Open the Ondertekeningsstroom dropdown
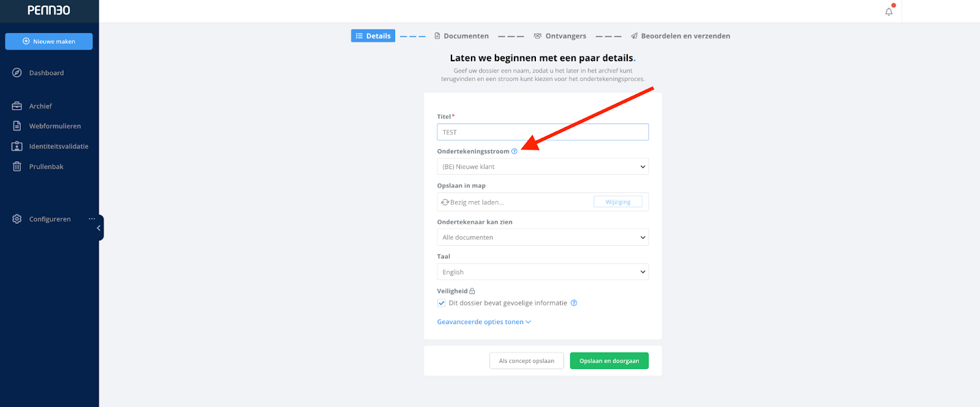Viewport: 980px width, 407px height. (543, 167)
